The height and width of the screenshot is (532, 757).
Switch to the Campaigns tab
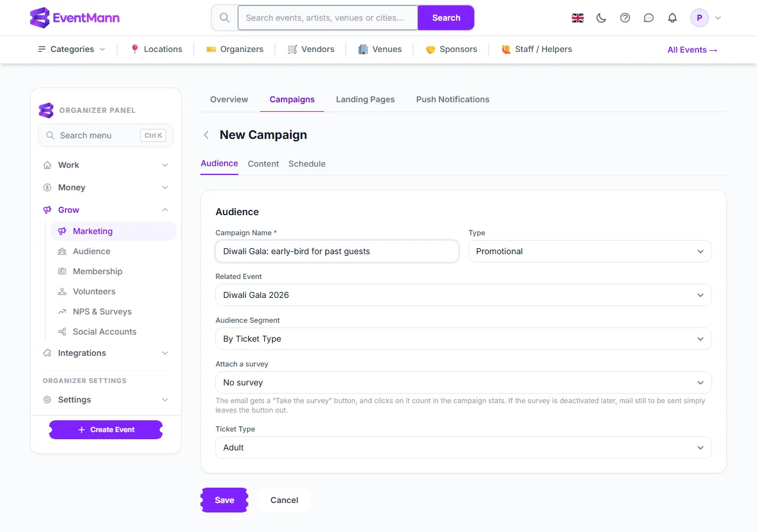coord(292,99)
